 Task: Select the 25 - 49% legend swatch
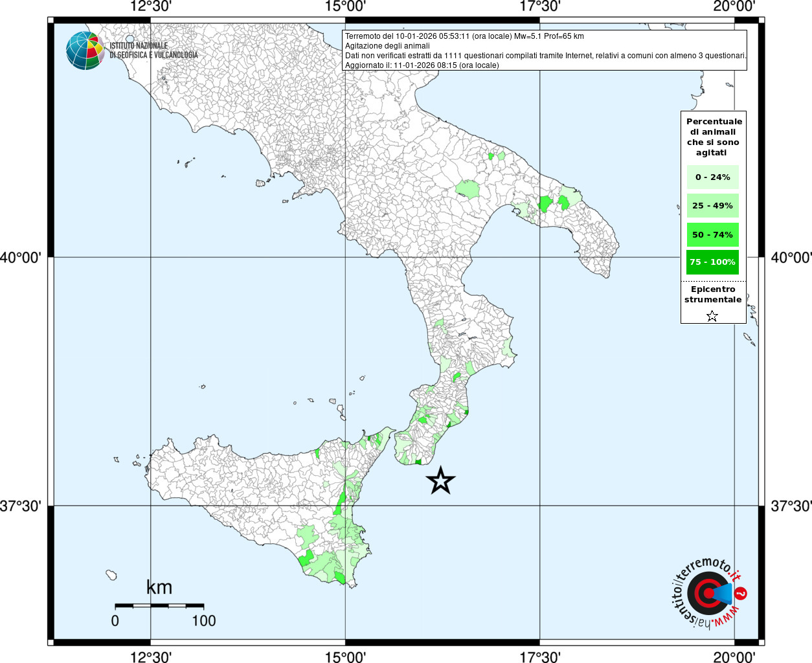712,206
